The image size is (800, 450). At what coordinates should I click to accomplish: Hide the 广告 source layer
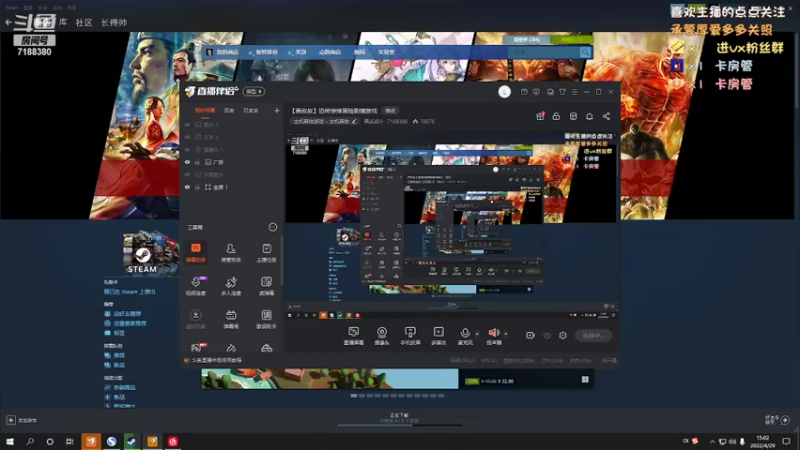(x=187, y=162)
